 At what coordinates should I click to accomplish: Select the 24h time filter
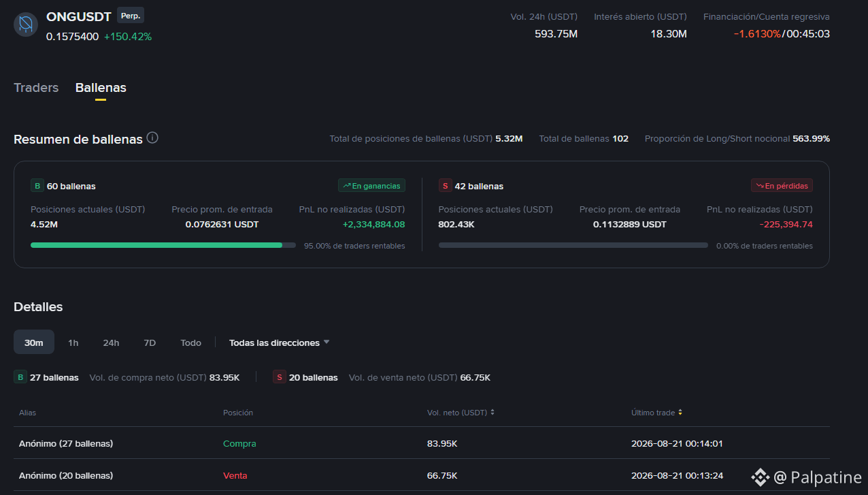[x=111, y=342]
